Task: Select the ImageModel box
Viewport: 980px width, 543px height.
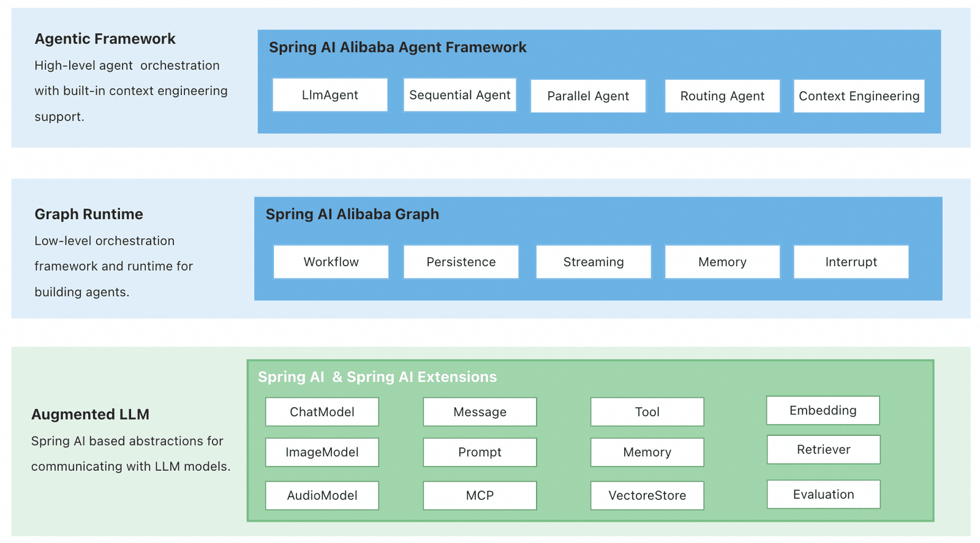Action: pyautogui.click(x=322, y=452)
